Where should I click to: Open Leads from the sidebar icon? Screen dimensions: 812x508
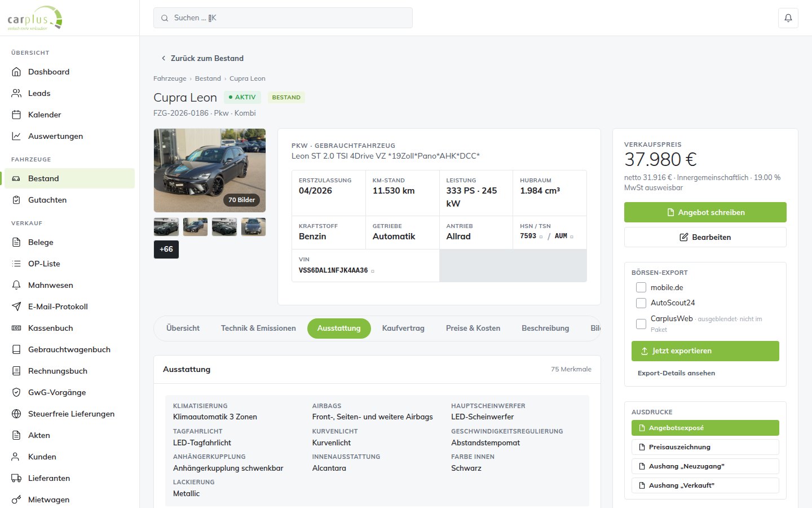click(x=16, y=93)
